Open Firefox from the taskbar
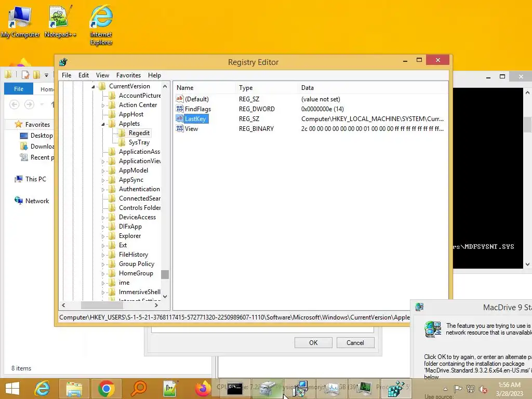The height and width of the screenshot is (399, 532). click(x=203, y=389)
